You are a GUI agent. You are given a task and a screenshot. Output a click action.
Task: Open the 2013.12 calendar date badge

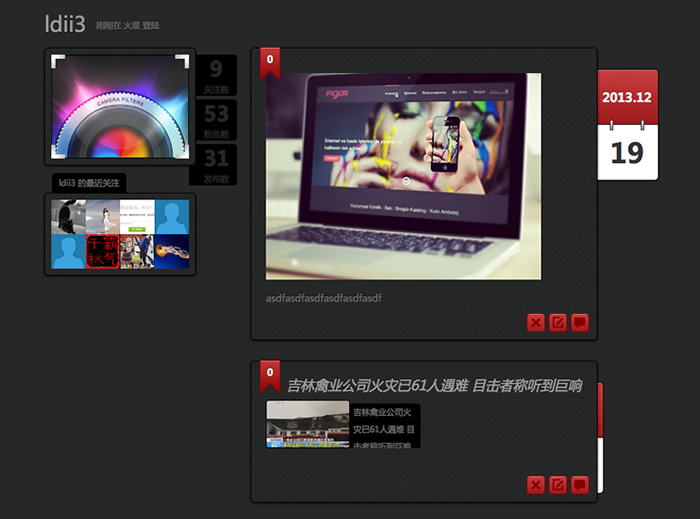pos(627,125)
